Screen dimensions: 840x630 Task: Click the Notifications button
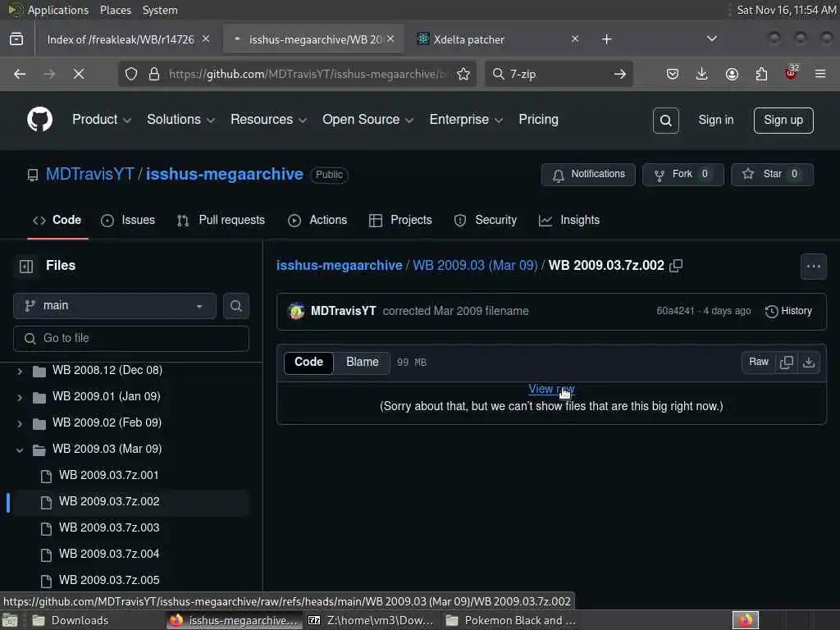coord(588,175)
